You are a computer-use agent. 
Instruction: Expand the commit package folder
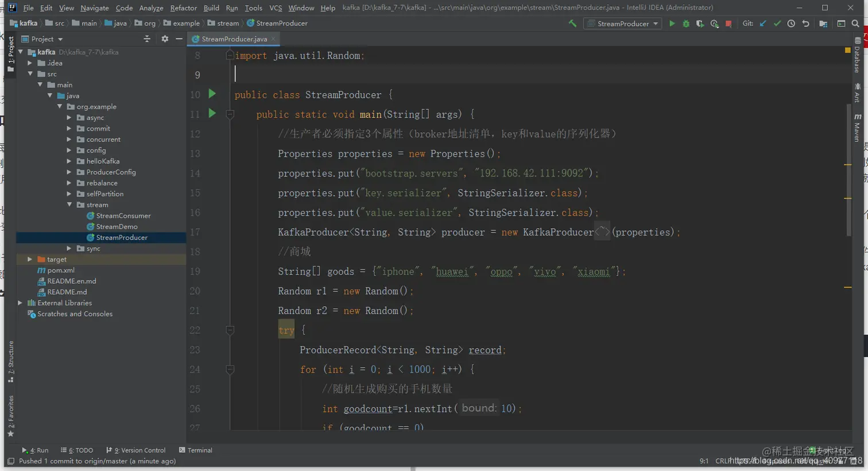point(69,129)
